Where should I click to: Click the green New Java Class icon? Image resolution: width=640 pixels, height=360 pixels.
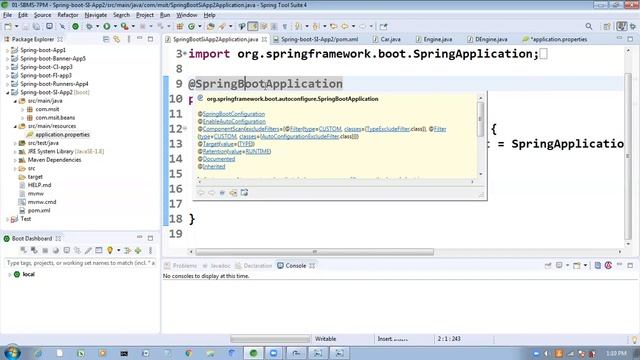(191, 27)
